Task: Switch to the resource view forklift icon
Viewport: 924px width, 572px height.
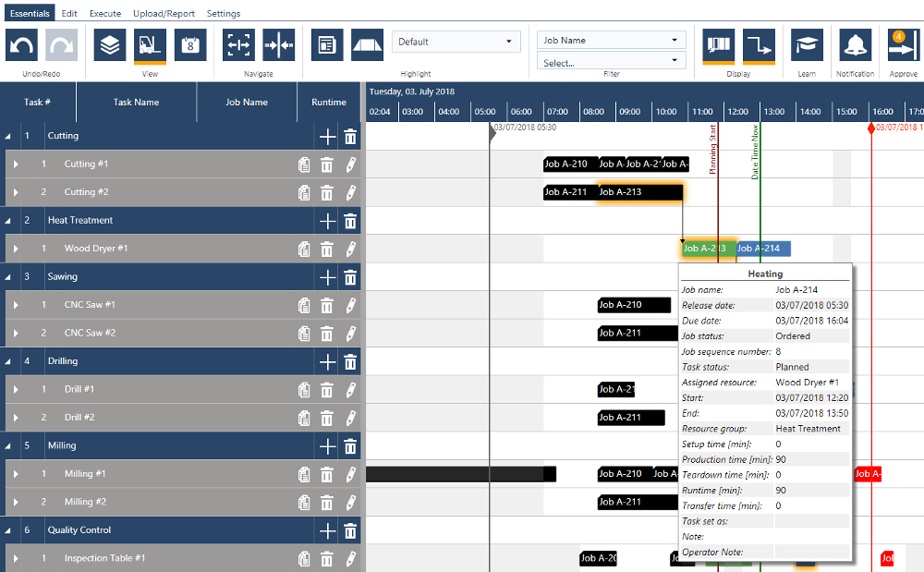Action: 150,44
